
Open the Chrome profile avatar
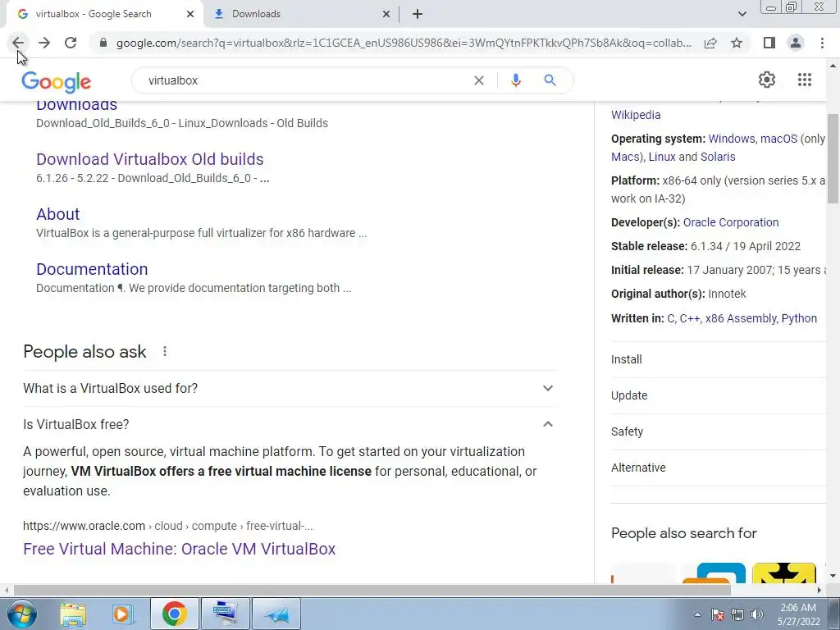click(x=796, y=43)
